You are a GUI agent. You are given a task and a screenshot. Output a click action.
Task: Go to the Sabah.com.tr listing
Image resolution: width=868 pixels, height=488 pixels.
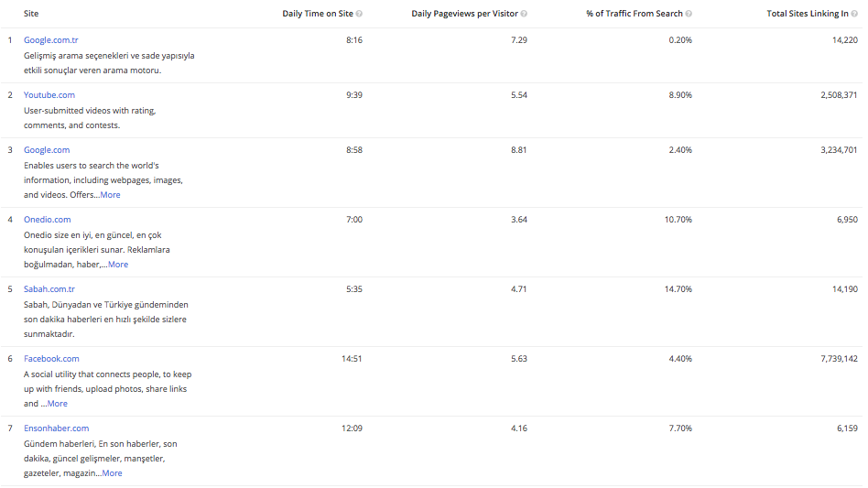49,289
